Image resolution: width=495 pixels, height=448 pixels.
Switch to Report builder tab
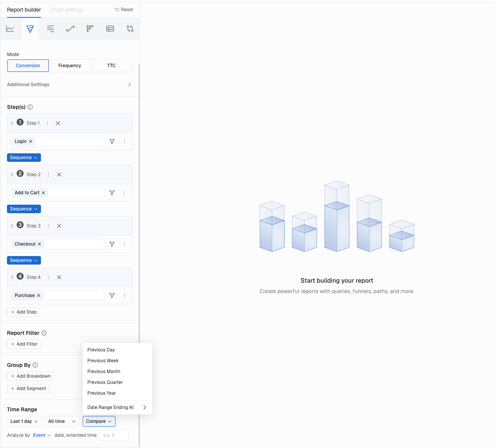pyautogui.click(x=24, y=10)
